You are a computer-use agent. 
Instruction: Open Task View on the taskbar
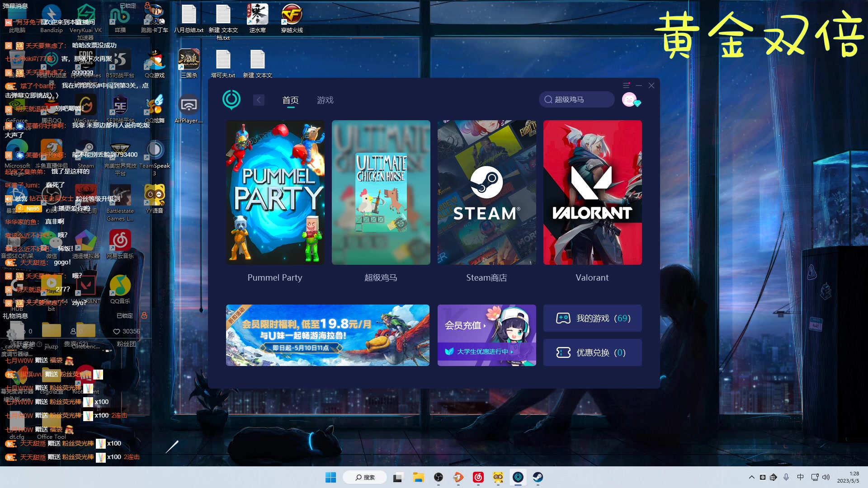398,477
